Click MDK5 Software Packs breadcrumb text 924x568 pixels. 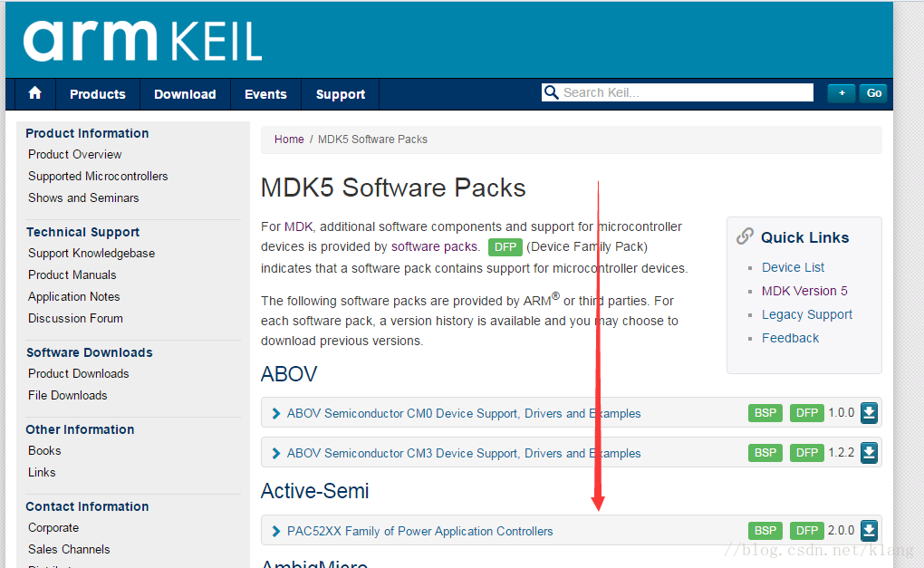tap(372, 140)
